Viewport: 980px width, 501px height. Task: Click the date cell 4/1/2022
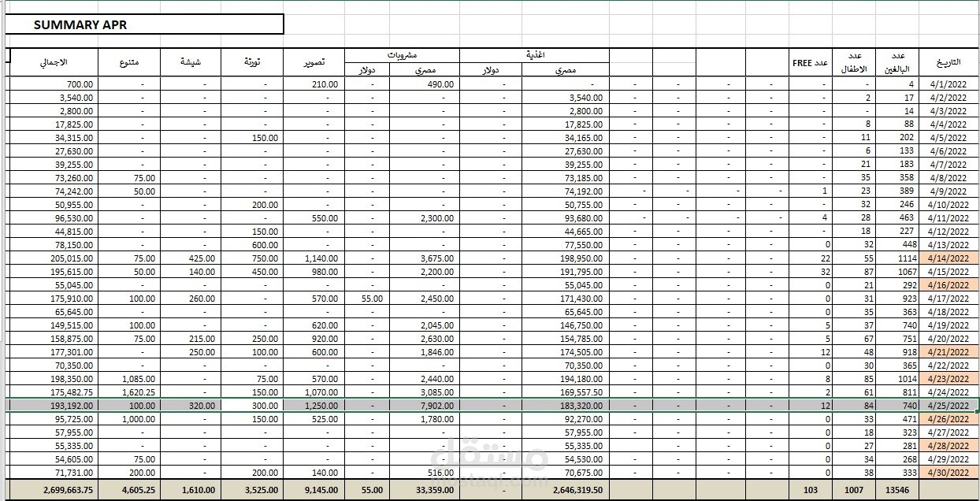(x=949, y=83)
